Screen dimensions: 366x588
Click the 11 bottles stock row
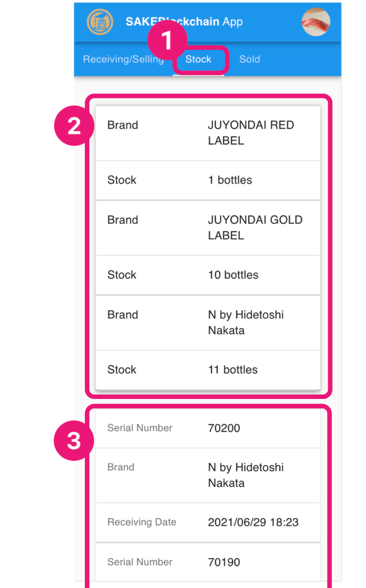tap(208, 370)
